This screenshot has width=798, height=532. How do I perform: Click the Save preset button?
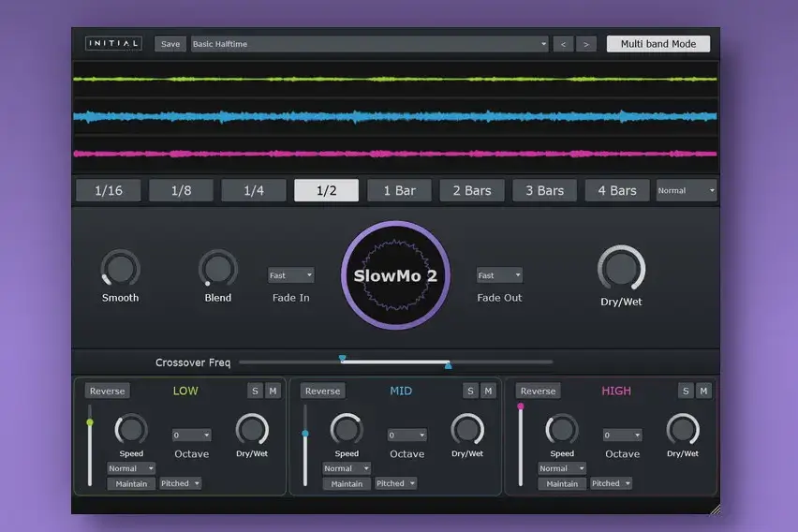click(170, 44)
